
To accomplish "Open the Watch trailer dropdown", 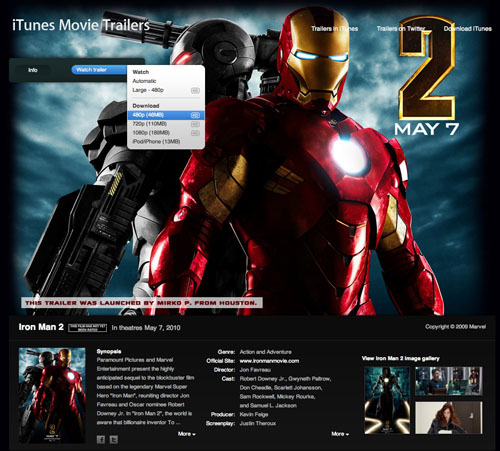I will point(99,70).
